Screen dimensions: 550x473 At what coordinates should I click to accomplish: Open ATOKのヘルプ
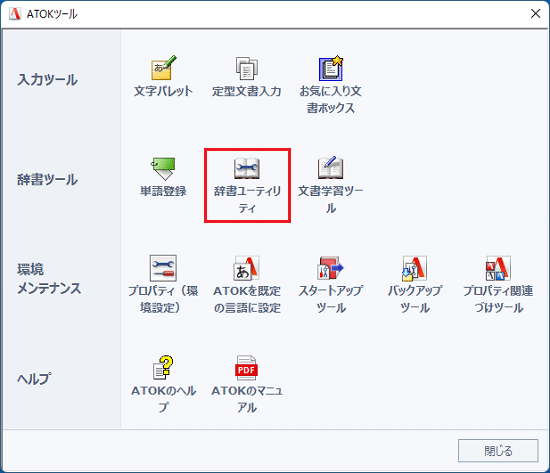click(x=163, y=385)
